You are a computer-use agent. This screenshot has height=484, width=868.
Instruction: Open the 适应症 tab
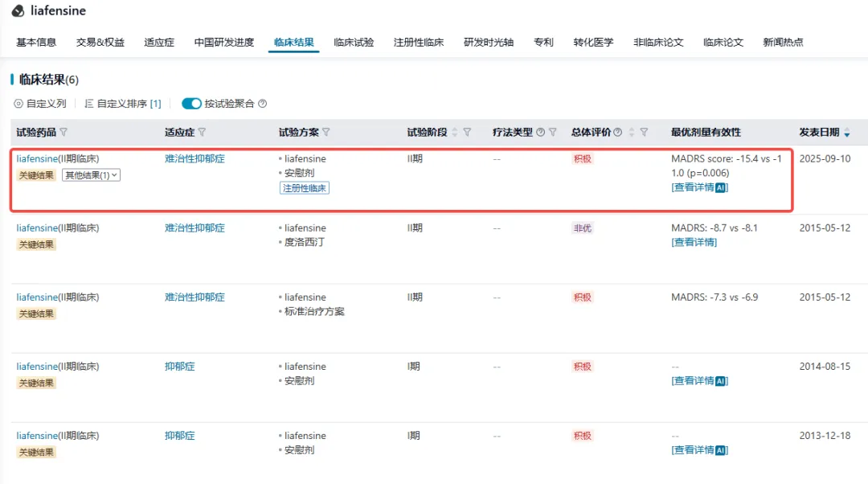point(159,42)
